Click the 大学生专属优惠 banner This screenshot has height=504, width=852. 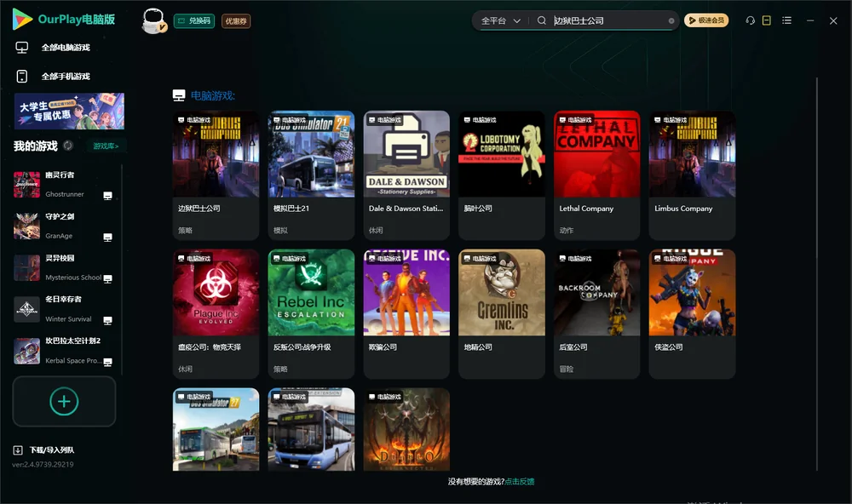point(69,111)
